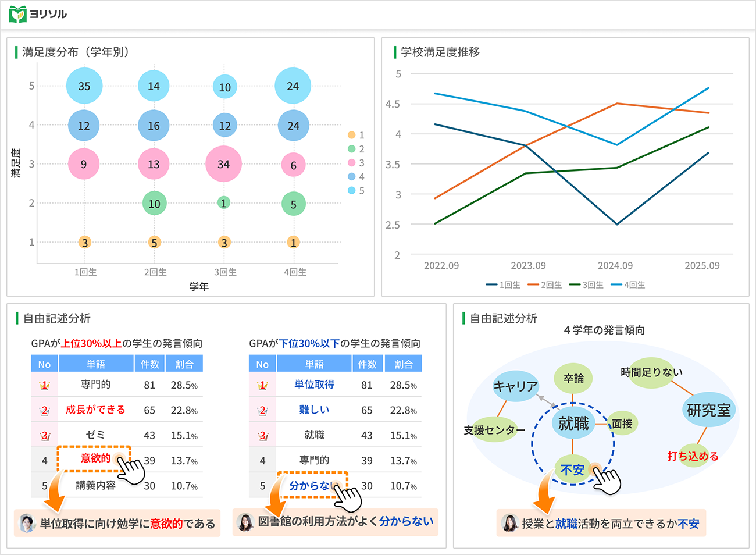Image resolution: width=756 pixels, height=555 pixels.
Task: Click the 研究室 bubble in word network
Action: pos(708,410)
